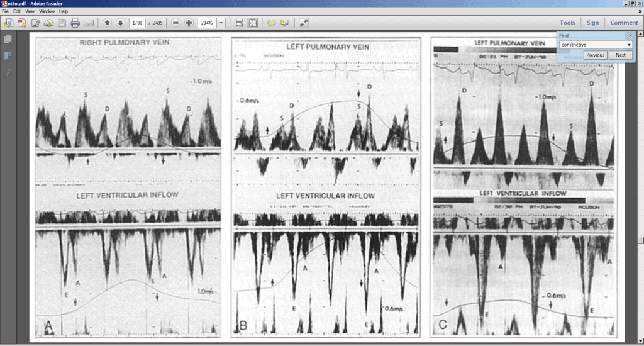Open the File menu
Image resolution: width=644 pixels, height=346 pixels.
[x=5, y=11]
